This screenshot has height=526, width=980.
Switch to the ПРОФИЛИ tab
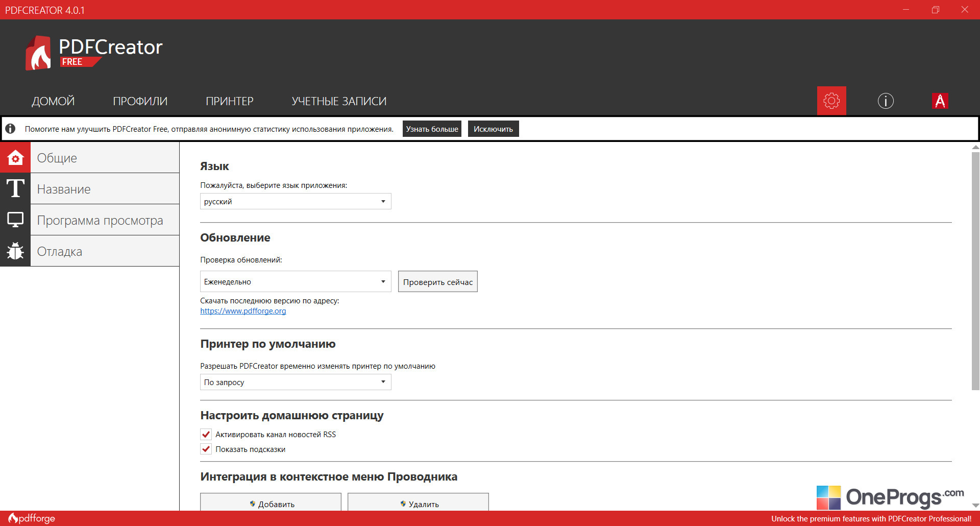tap(140, 101)
